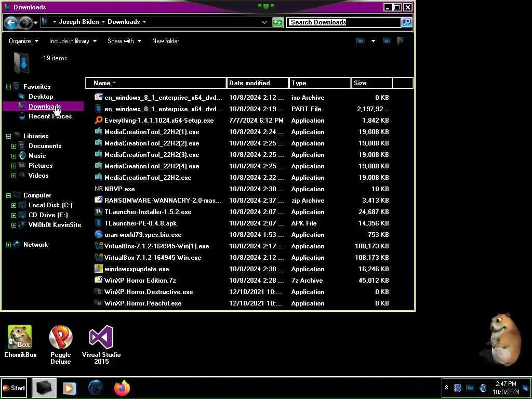
Task: Select the RANSOMWARE-WANNACRY zip archive icon
Action: click(98, 200)
